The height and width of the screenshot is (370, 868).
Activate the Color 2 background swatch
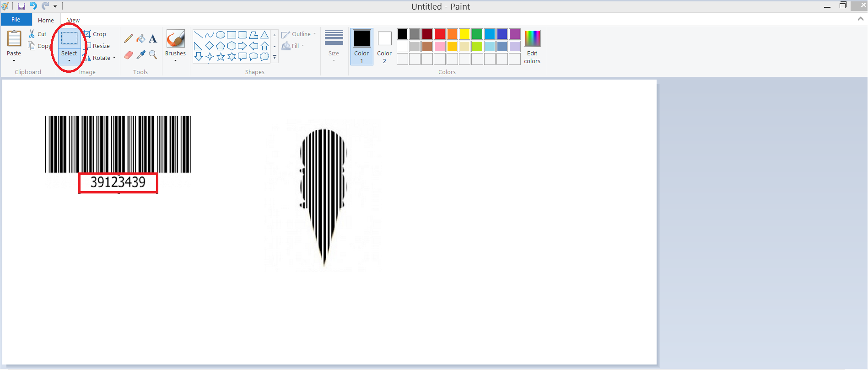(x=384, y=46)
